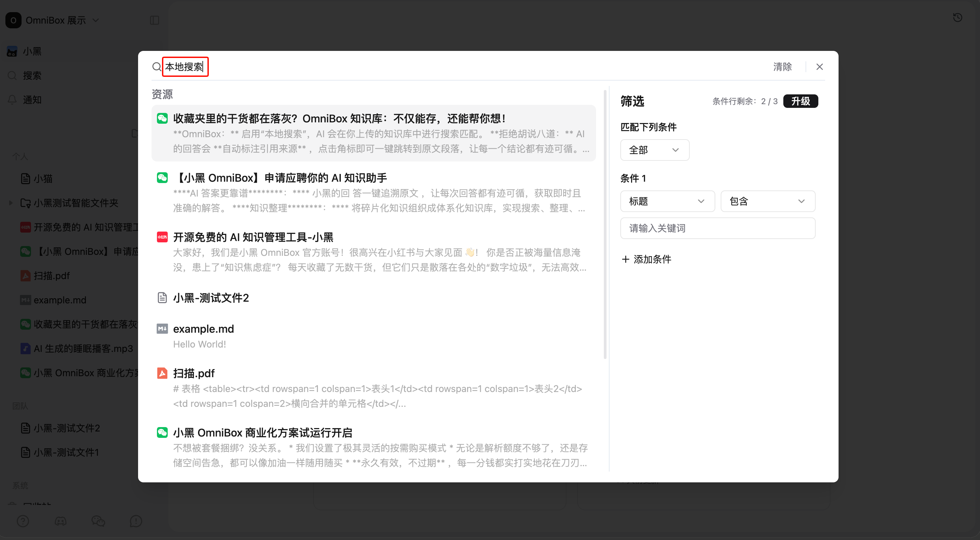
Task: Click document icon of 小黑-测试文件2 result
Action: point(162,298)
